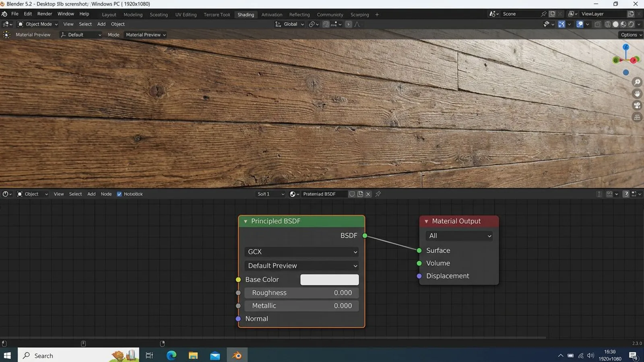The image size is (644, 362).
Task: Toggle proportional editing in viewport header
Action: tap(348, 24)
